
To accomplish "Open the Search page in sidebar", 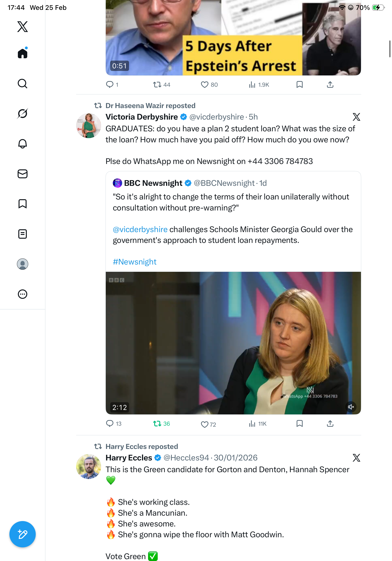I will pos(23,84).
